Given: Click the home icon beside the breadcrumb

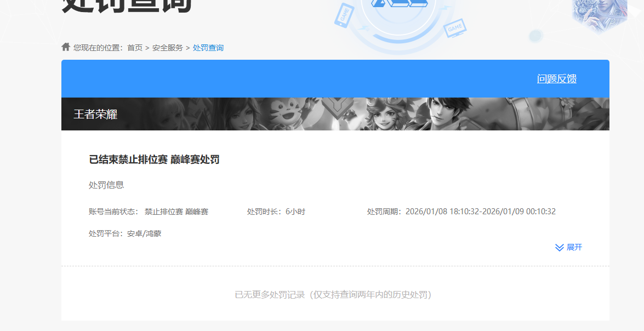Looking at the screenshot, I should 64,47.
